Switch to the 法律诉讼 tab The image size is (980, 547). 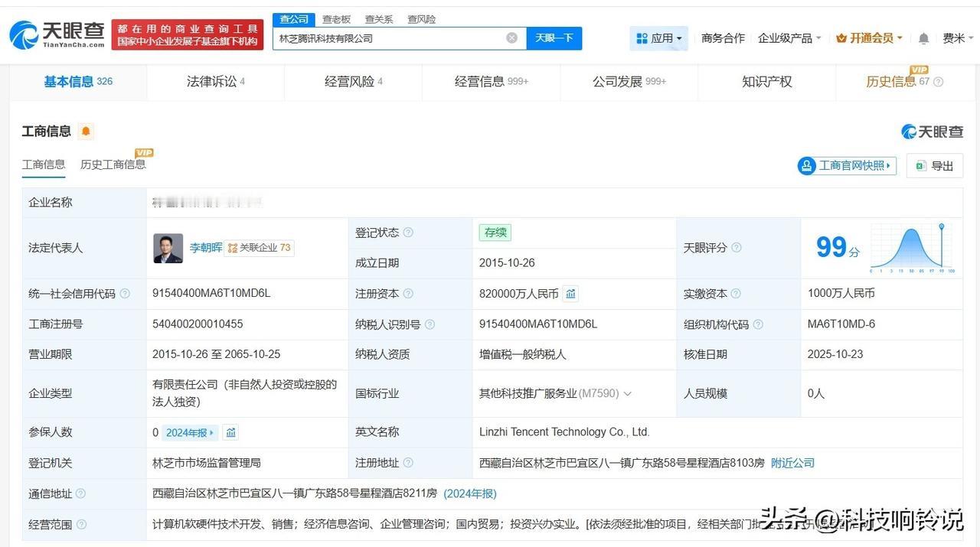point(215,82)
